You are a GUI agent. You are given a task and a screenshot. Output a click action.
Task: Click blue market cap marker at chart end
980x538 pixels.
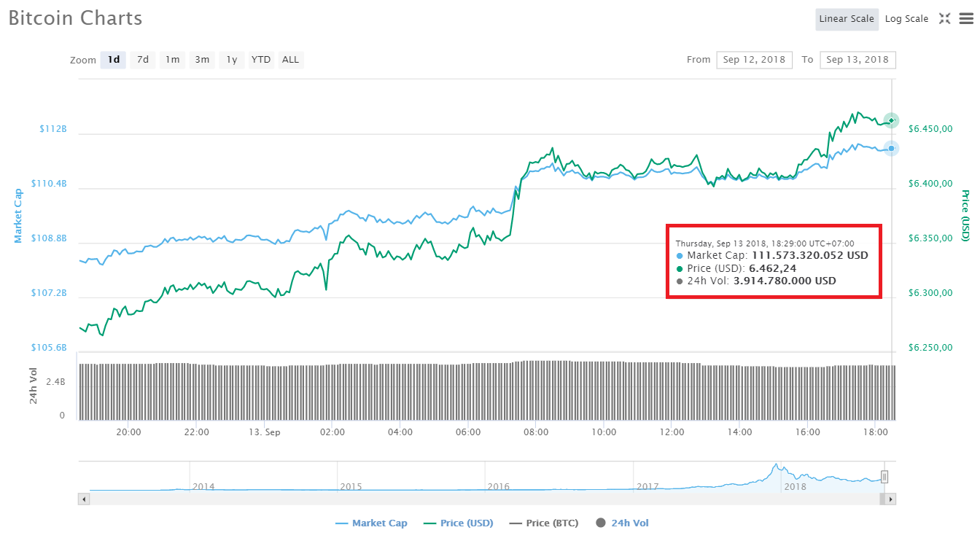[x=891, y=148]
